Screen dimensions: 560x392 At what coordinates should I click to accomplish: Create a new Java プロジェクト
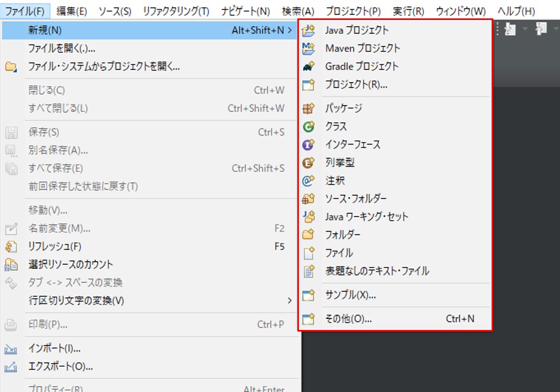point(395,30)
